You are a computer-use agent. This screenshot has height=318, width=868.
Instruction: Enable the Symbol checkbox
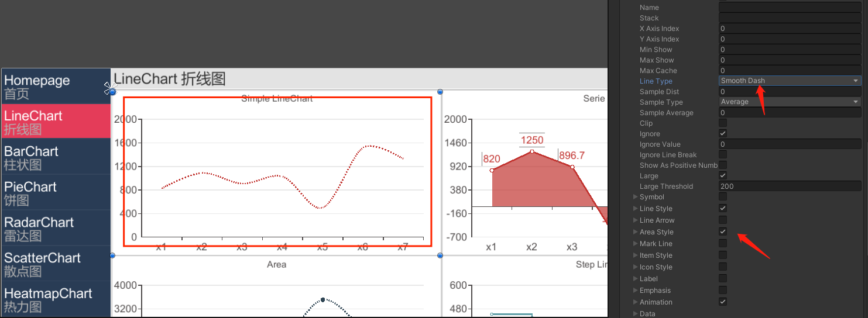pos(723,196)
